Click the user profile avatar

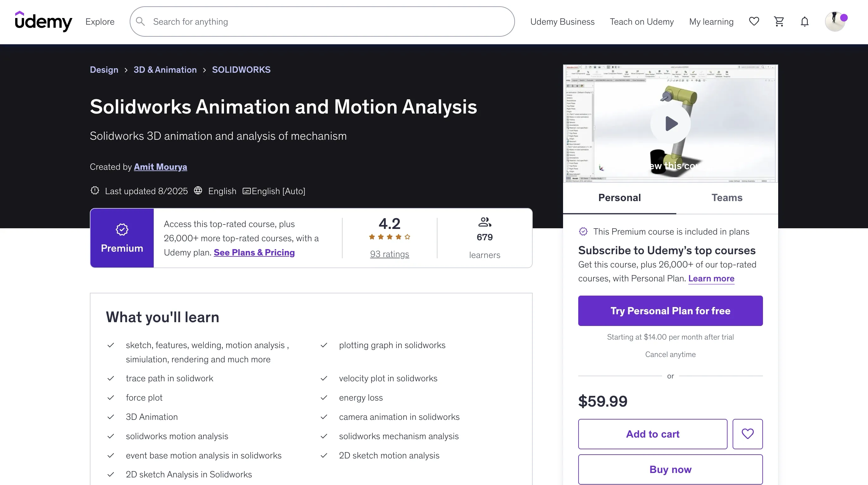835,21
